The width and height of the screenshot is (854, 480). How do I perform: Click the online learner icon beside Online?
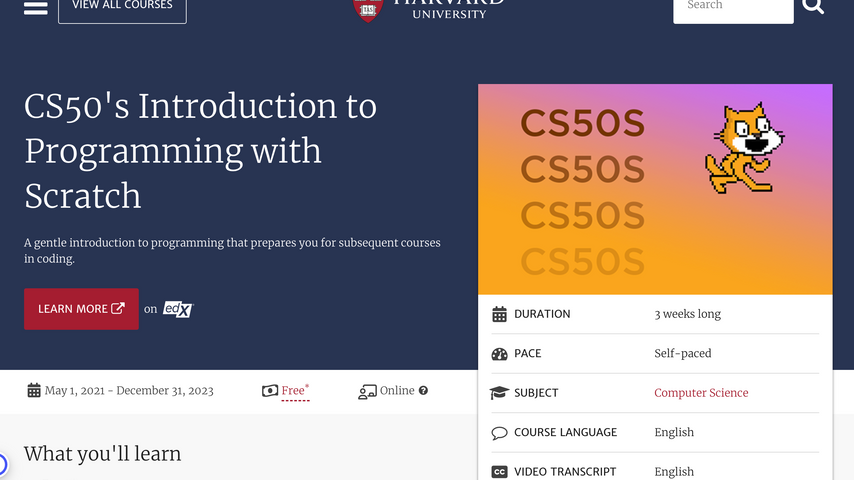pyautogui.click(x=367, y=392)
